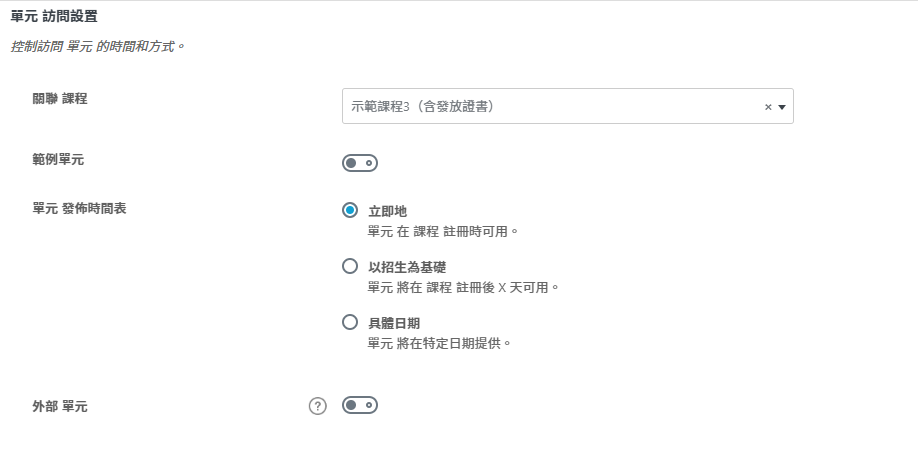Image resolution: width=918 pixels, height=467 pixels.
Task: Click the 關聯 課程 field label
Action: click(x=60, y=98)
